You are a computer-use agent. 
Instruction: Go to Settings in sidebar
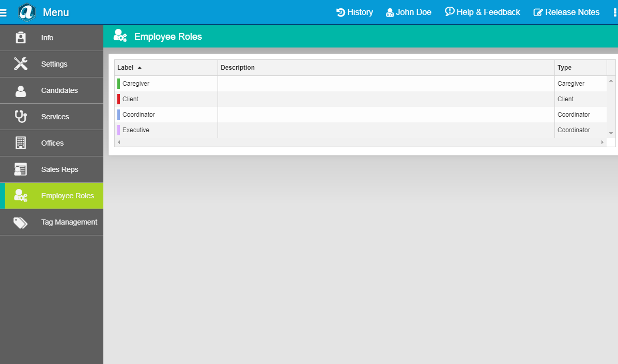click(52, 64)
